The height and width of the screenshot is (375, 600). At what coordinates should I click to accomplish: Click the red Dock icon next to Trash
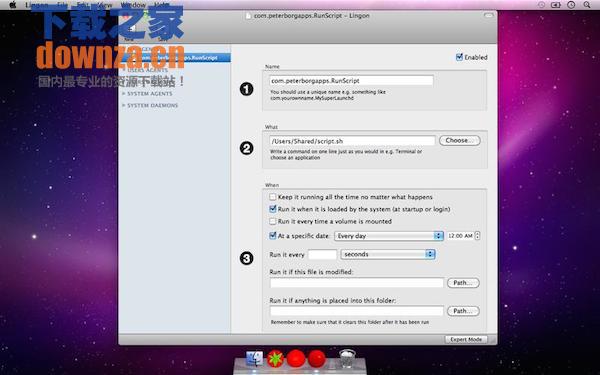(x=317, y=359)
